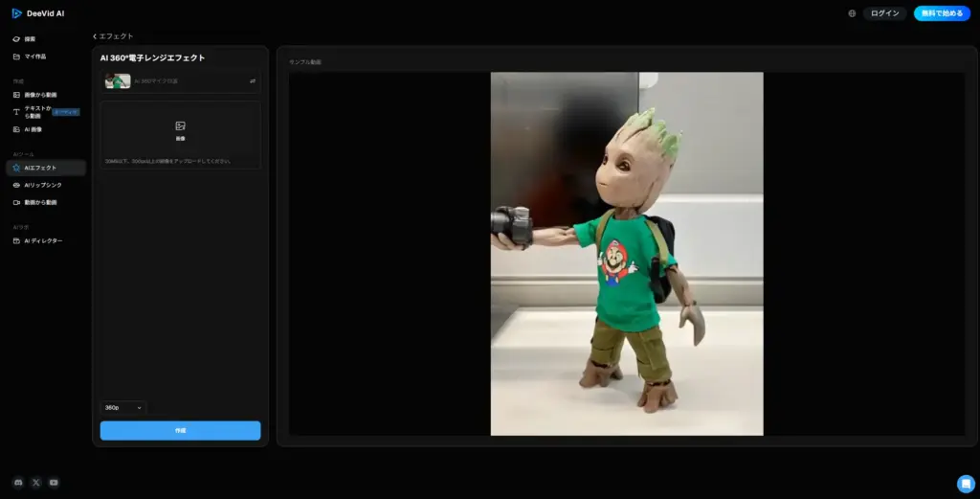The width and height of the screenshot is (980, 499).
Task: Select テキストから動画 in the sidebar
Action: tap(46, 112)
